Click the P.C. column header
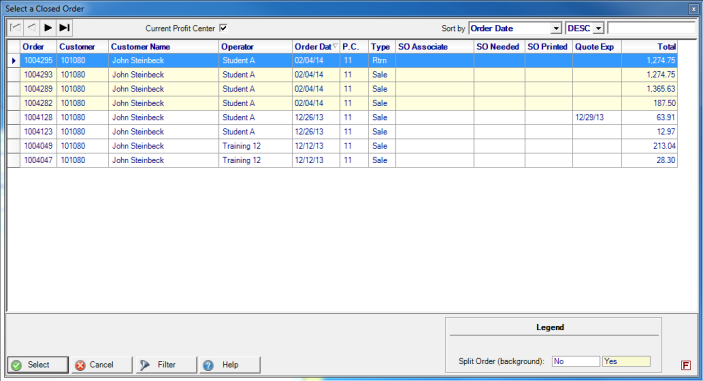This screenshot has height=381, width=703. [354, 47]
